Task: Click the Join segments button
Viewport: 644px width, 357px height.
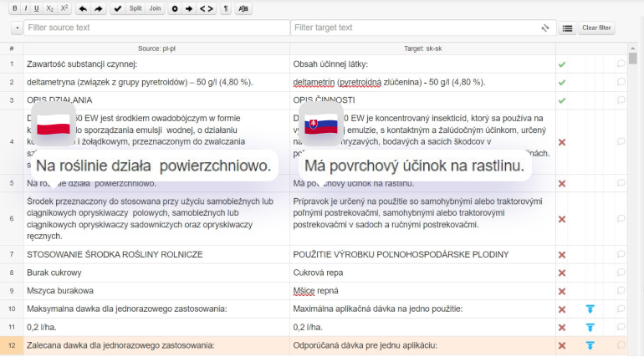Action: (155, 8)
